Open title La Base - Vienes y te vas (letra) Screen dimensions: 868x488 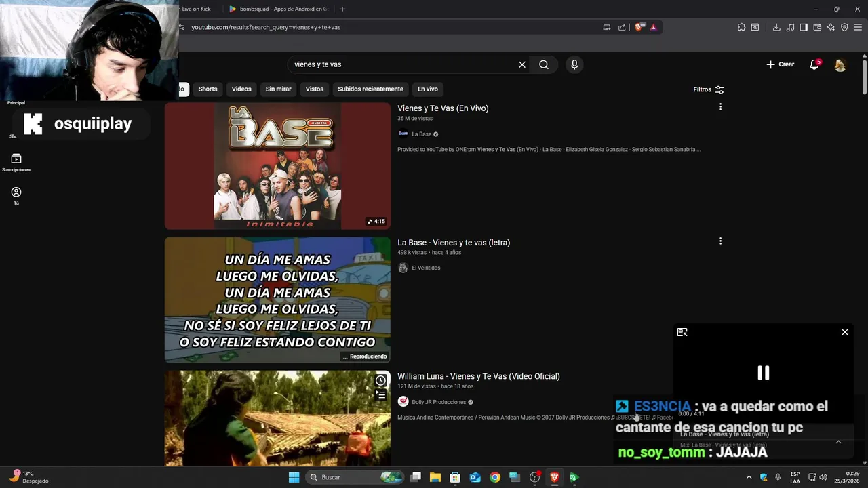pos(454,243)
